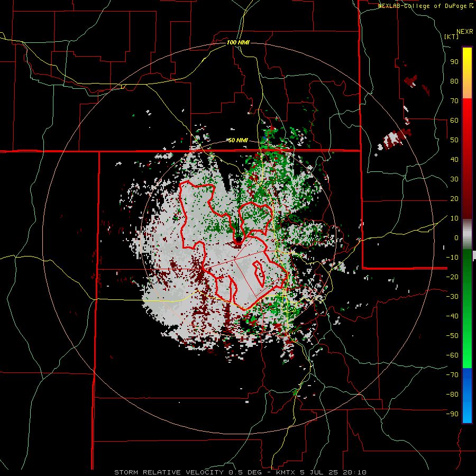Image resolution: width=476 pixels, height=476 pixels.
Task: Select the 20 value on velocity scale
Action: (x=454, y=199)
